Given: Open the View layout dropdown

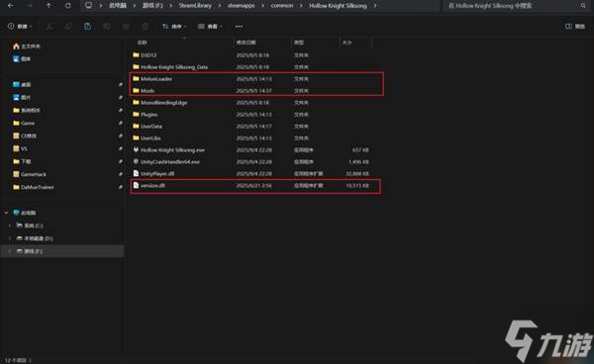Looking at the screenshot, I should 210,26.
